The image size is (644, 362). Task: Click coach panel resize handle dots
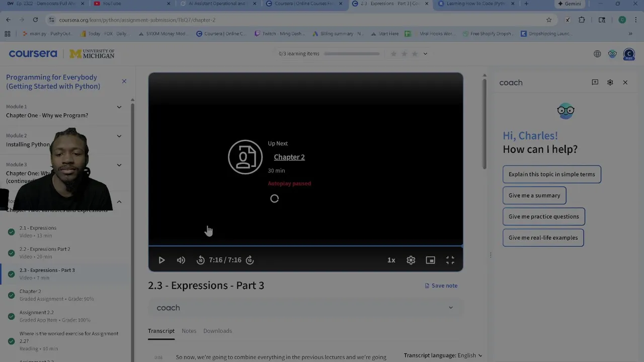(491, 255)
